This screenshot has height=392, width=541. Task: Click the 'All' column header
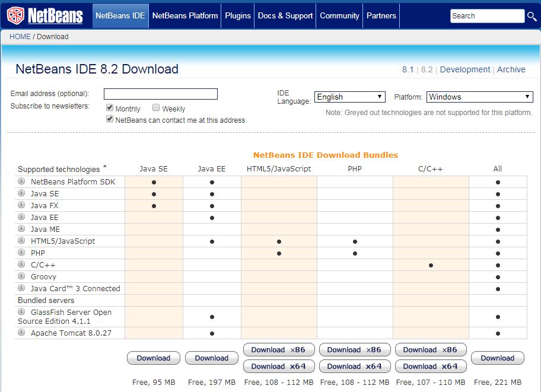[x=498, y=169]
